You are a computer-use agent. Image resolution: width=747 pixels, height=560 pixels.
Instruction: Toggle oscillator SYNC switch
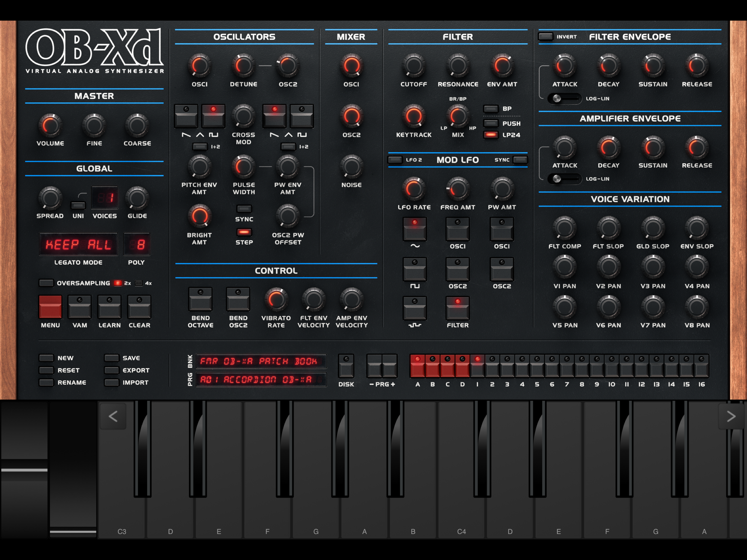click(x=244, y=209)
